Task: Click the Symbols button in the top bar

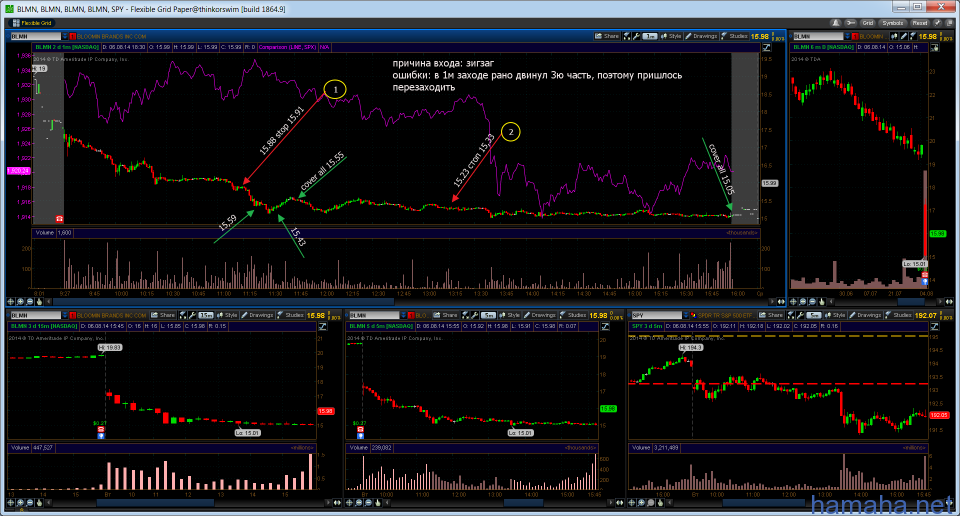Action: [x=893, y=23]
